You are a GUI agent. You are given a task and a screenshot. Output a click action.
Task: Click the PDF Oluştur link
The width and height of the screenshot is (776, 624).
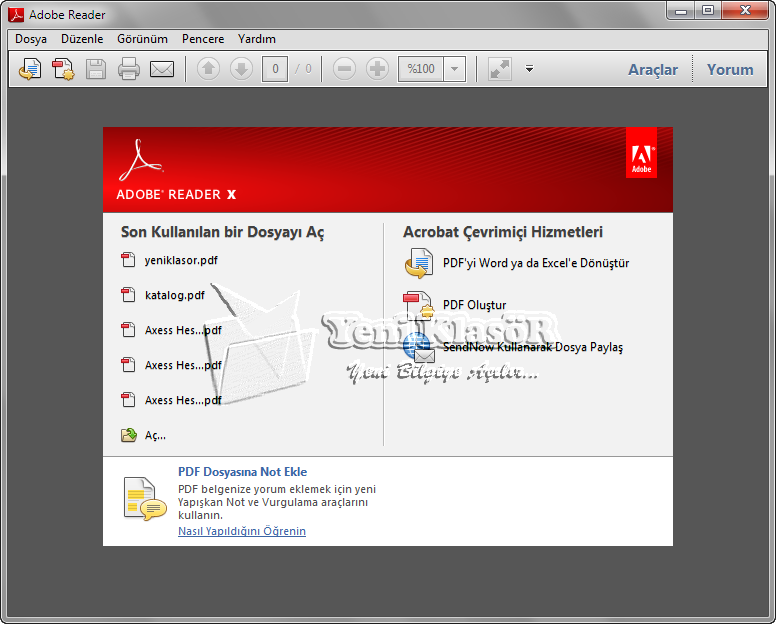(x=475, y=305)
